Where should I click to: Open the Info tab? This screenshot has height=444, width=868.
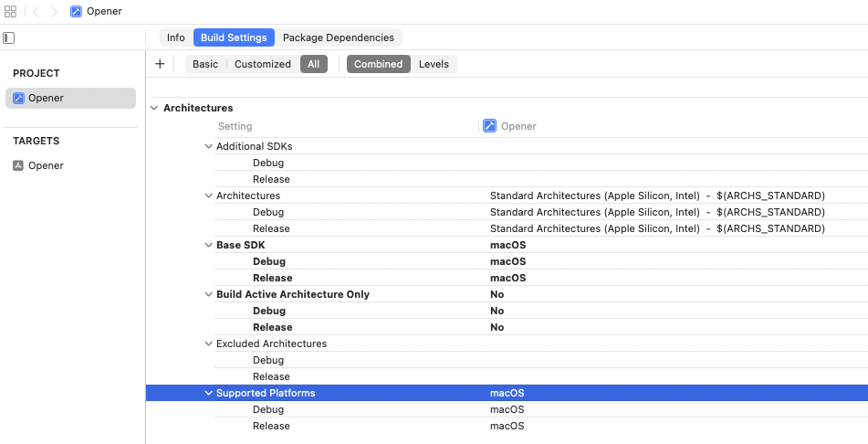(x=175, y=37)
